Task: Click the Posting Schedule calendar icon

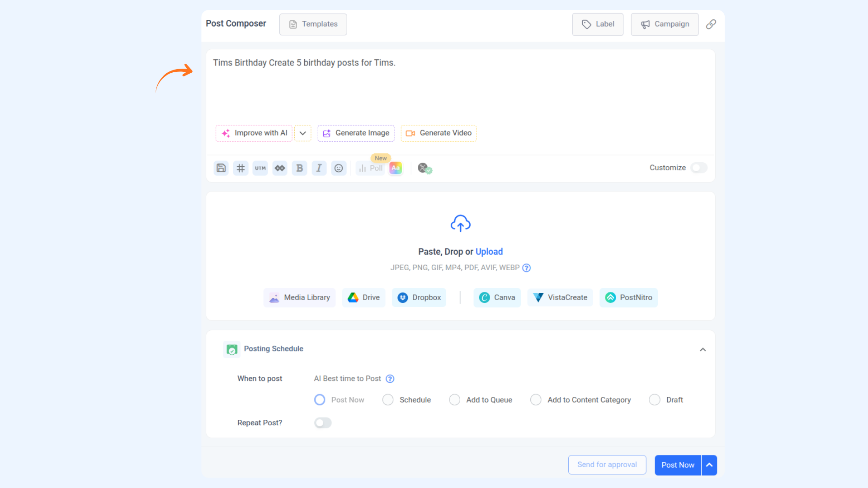Action: pyautogui.click(x=232, y=349)
